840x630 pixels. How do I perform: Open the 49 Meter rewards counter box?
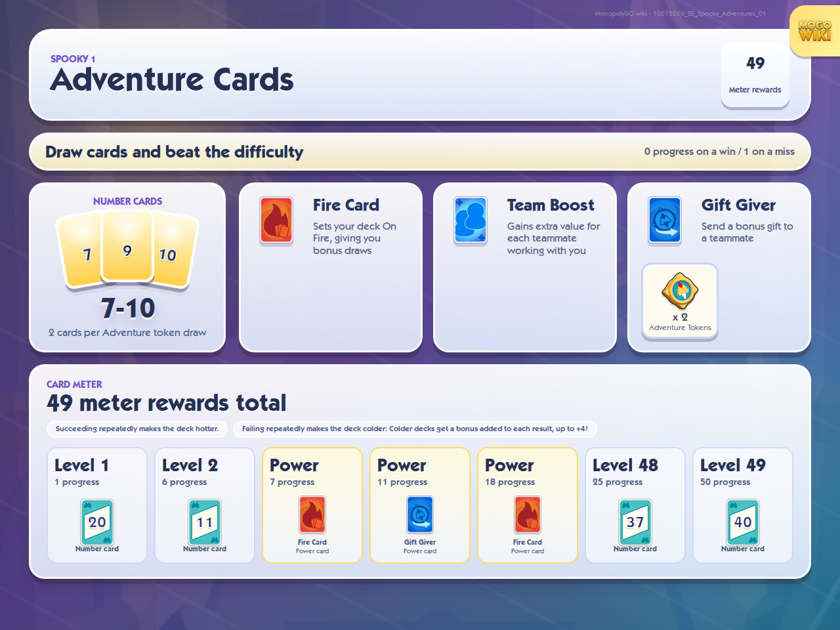(755, 75)
